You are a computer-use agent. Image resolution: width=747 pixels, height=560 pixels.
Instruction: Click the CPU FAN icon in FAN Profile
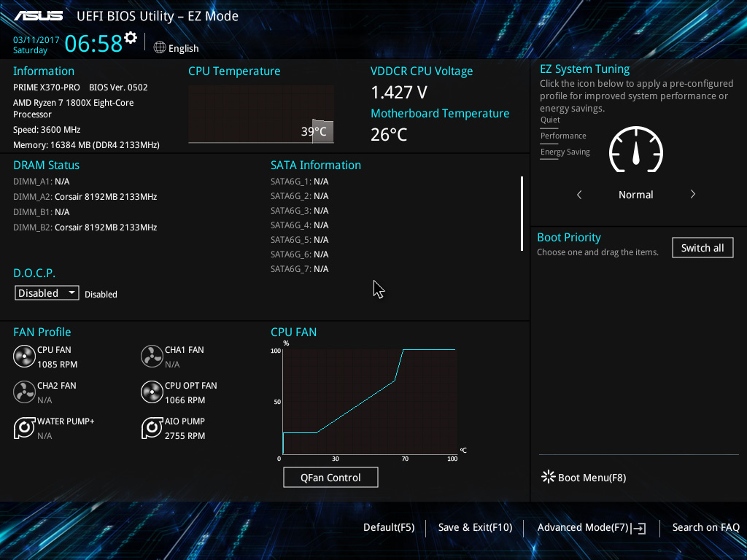tap(24, 356)
